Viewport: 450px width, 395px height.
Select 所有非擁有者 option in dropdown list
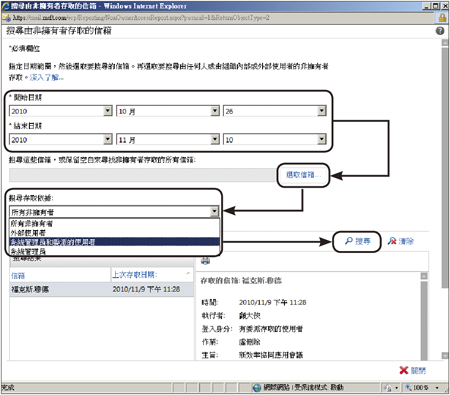coord(114,223)
